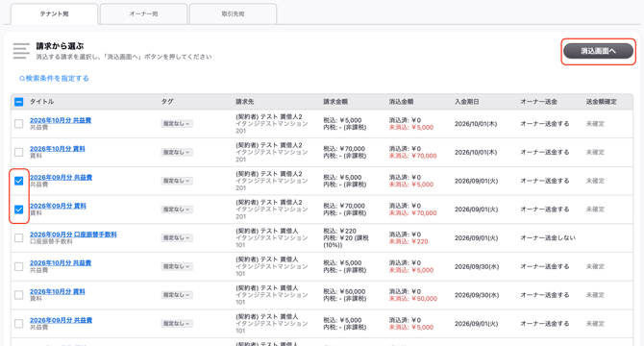This screenshot has height=346, width=644.
Task: Open the 検索条件を指定する search link
Action: (x=54, y=79)
